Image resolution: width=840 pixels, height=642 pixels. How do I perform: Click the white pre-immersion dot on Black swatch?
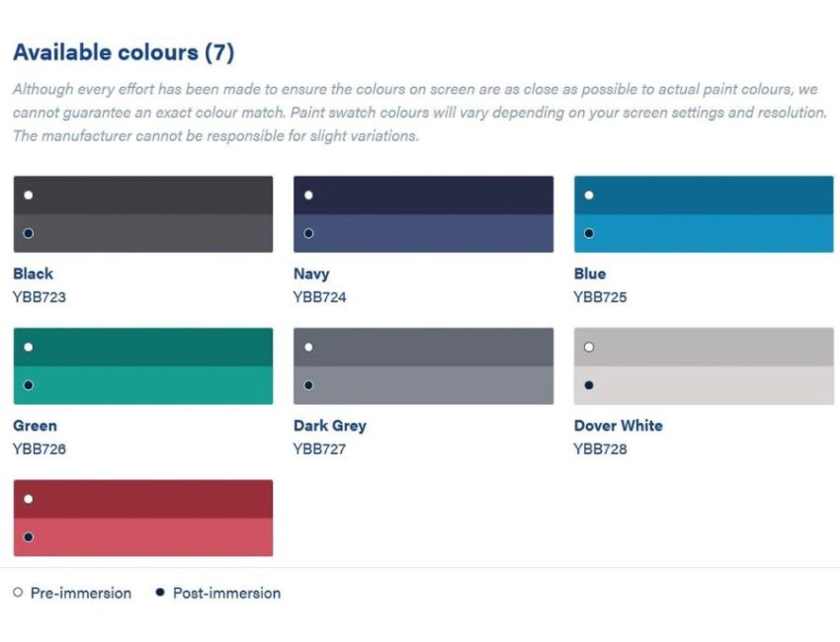click(29, 195)
